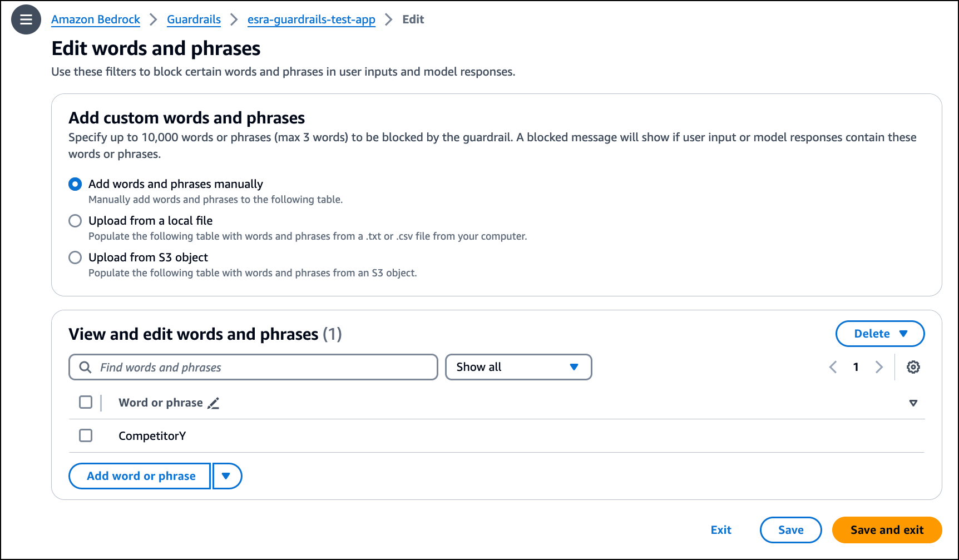This screenshot has height=560, width=959.
Task: Expand the Show all filter dropdown
Action: tap(518, 367)
